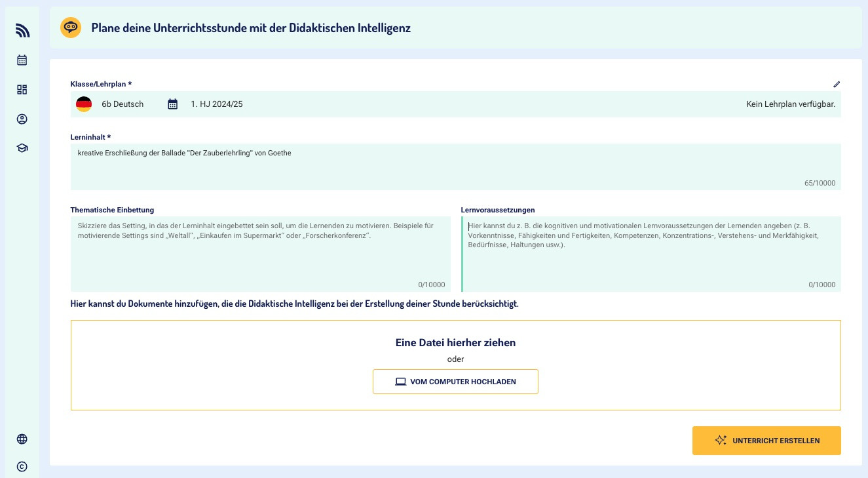Click the Thematische Einbettung label
Viewport: 868px width, 478px height.
(112, 210)
